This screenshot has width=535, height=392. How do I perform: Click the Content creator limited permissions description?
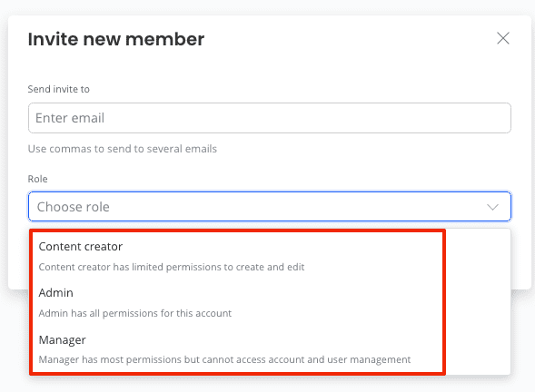pyautogui.click(x=172, y=267)
